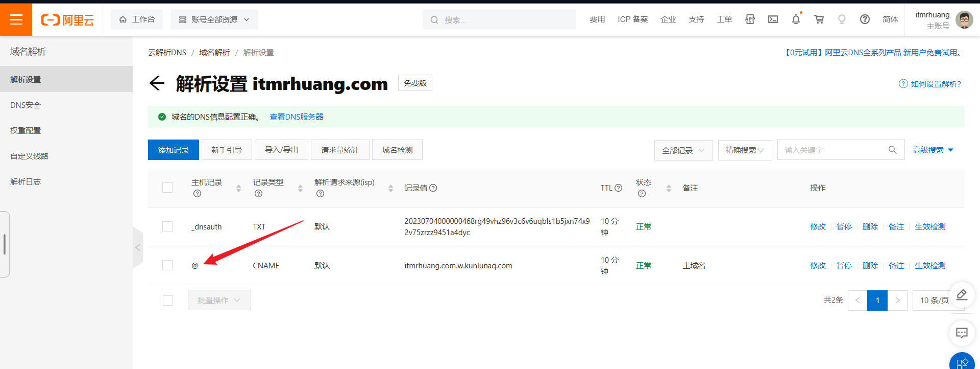980x369 pixels.
Task: Select 解析设置 in the sidebar
Action: pyautogui.click(x=66, y=79)
